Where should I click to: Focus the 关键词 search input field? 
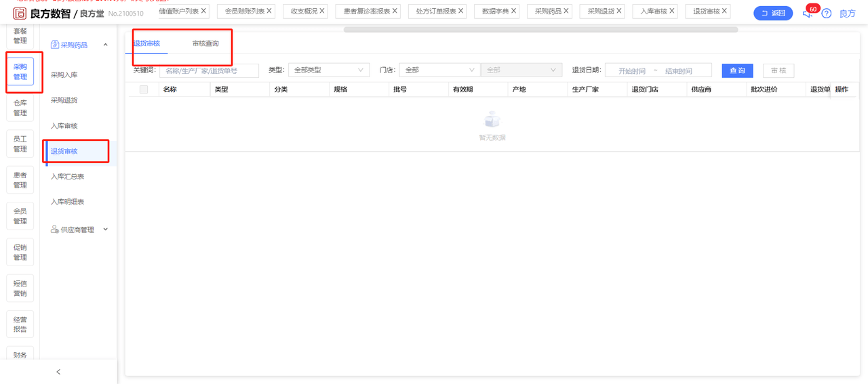click(x=209, y=70)
